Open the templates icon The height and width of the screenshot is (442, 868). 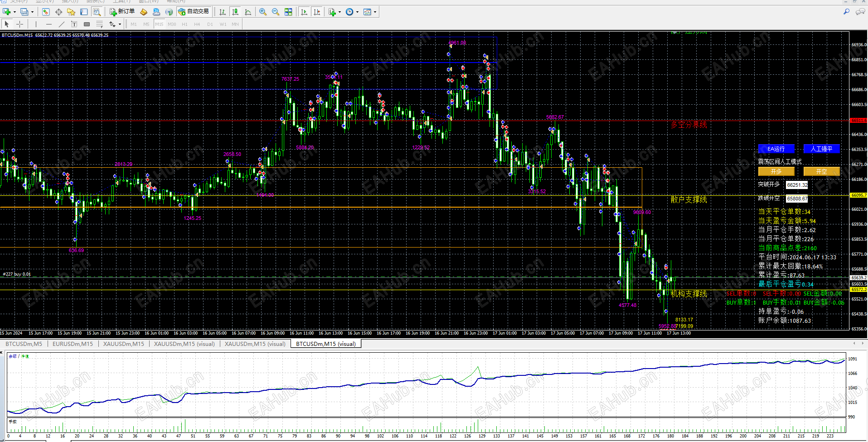367,12
